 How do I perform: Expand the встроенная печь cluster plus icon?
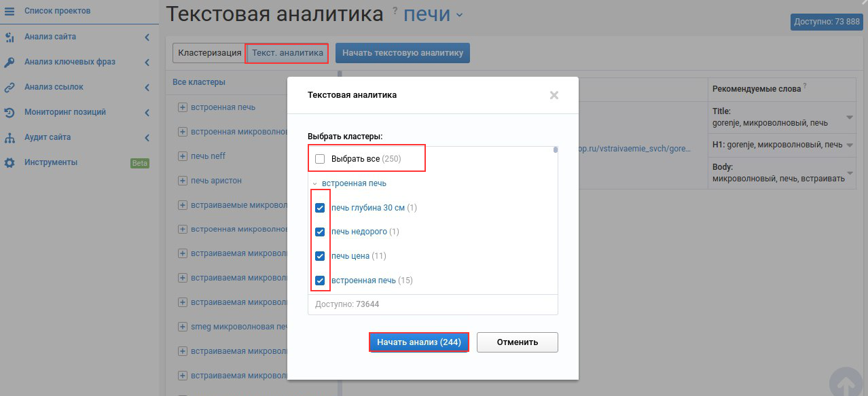182,107
